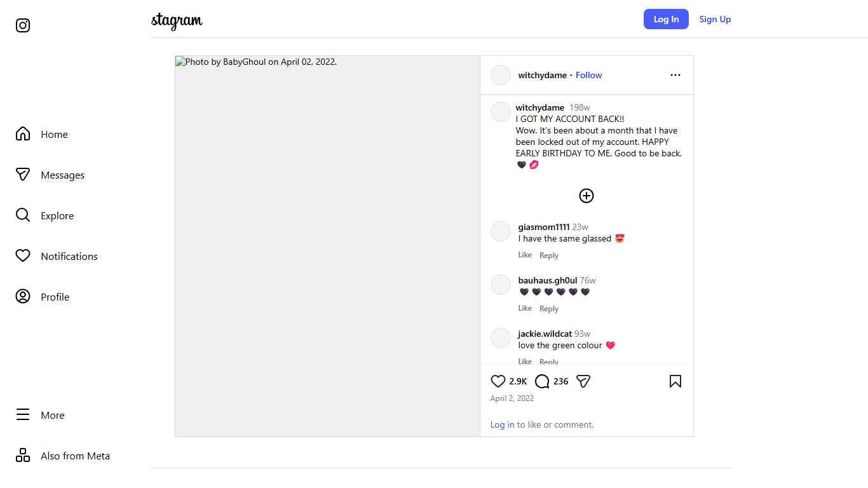The image size is (868, 488).
Task: Reply to bauhaus.gh0ul's comment
Action: click(x=548, y=309)
